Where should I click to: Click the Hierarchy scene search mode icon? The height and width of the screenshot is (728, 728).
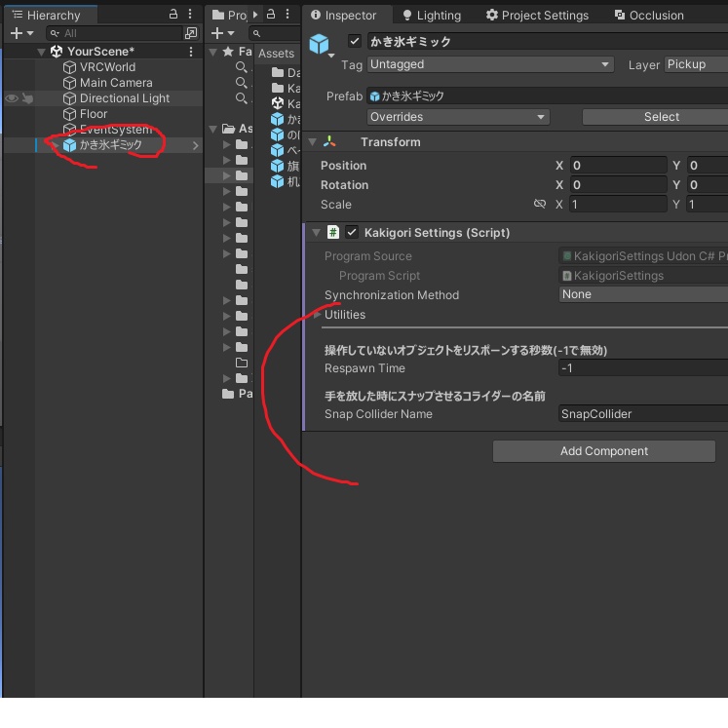click(x=190, y=33)
